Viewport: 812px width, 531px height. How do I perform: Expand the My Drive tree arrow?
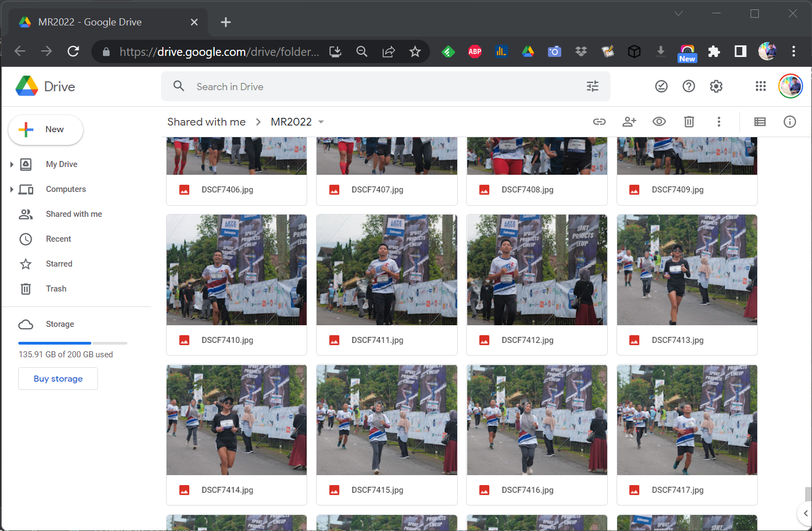(x=12, y=164)
